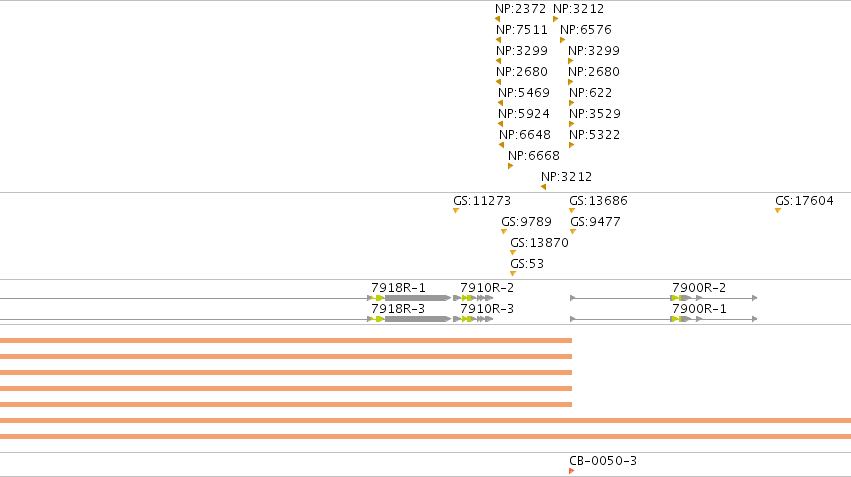Click the 7900R-2 transcript name
Viewport: 851px width, 477px height.
[699, 288]
